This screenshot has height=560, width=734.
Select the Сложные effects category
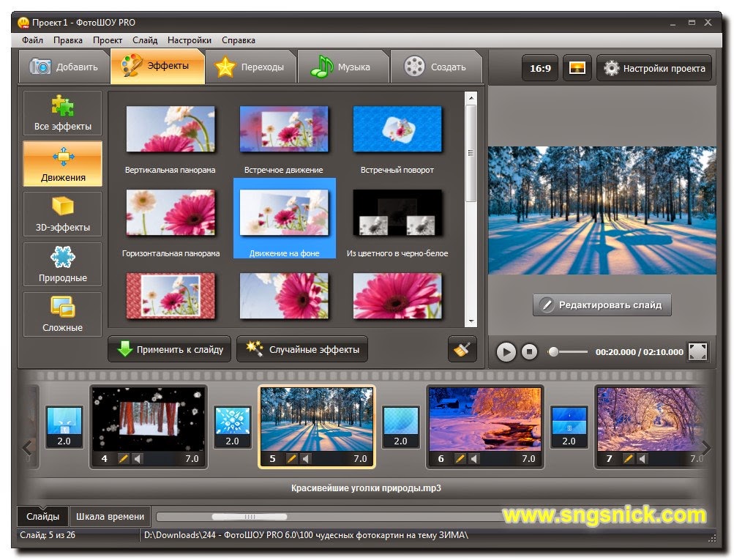point(63,314)
